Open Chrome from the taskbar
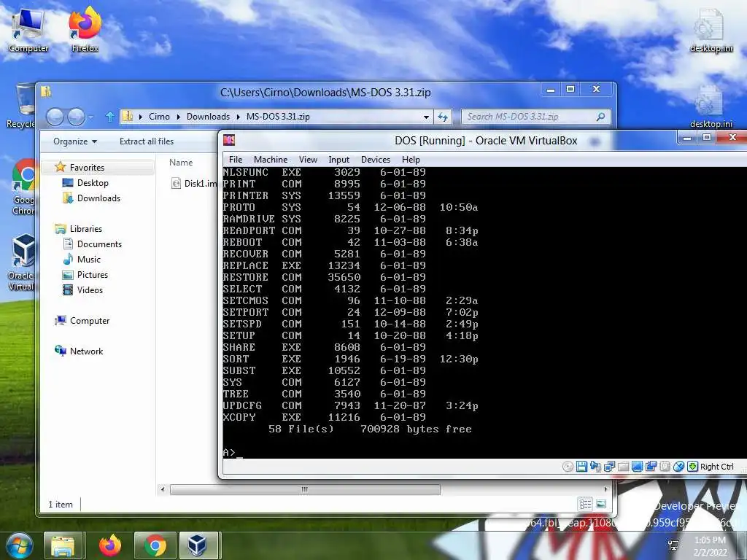Viewport: 747px width, 560px height. click(x=155, y=545)
